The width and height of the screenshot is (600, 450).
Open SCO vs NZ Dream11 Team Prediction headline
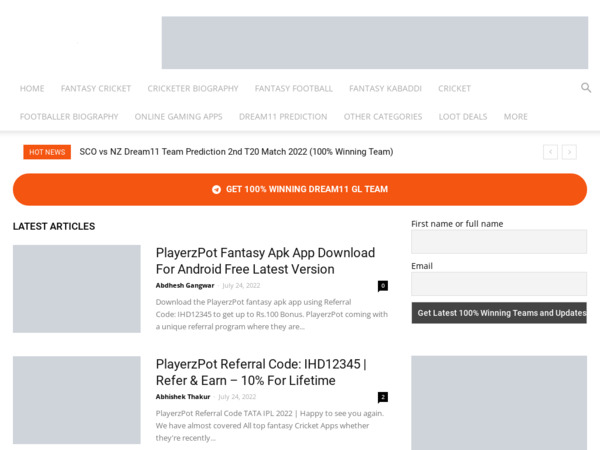[x=236, y=152]
